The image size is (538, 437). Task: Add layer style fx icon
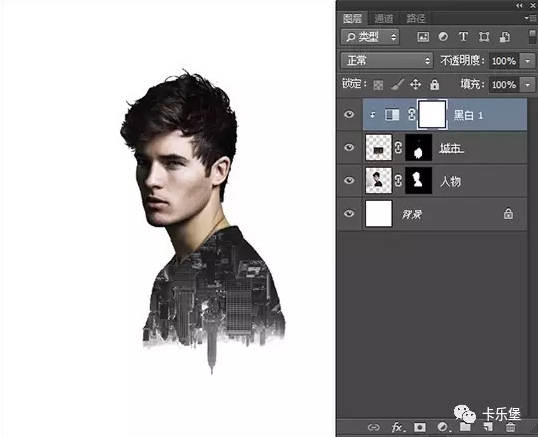(397, 427)
